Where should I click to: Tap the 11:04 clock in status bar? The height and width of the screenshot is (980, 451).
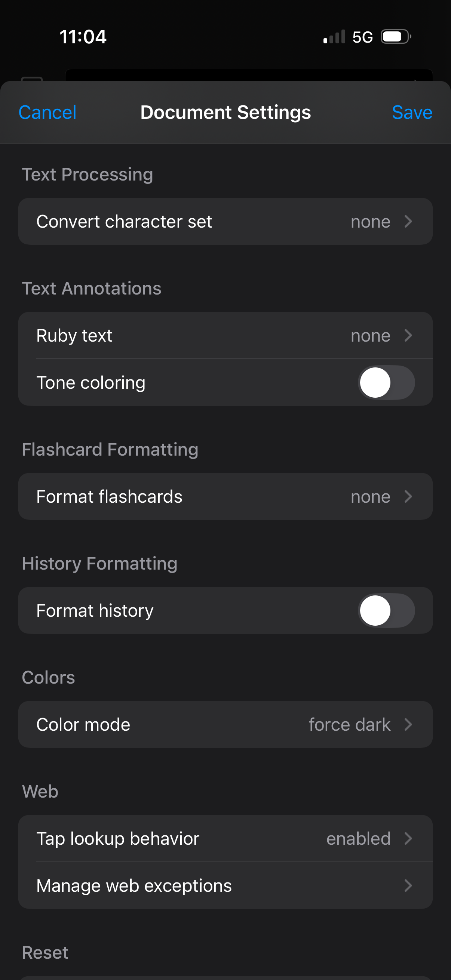[x=83, y=37]
